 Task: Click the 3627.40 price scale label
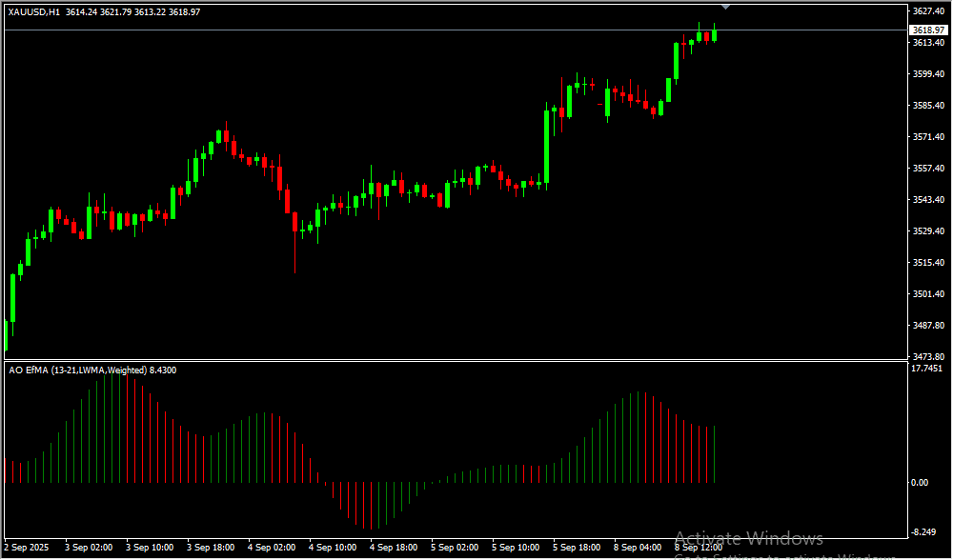coord(927,11)
